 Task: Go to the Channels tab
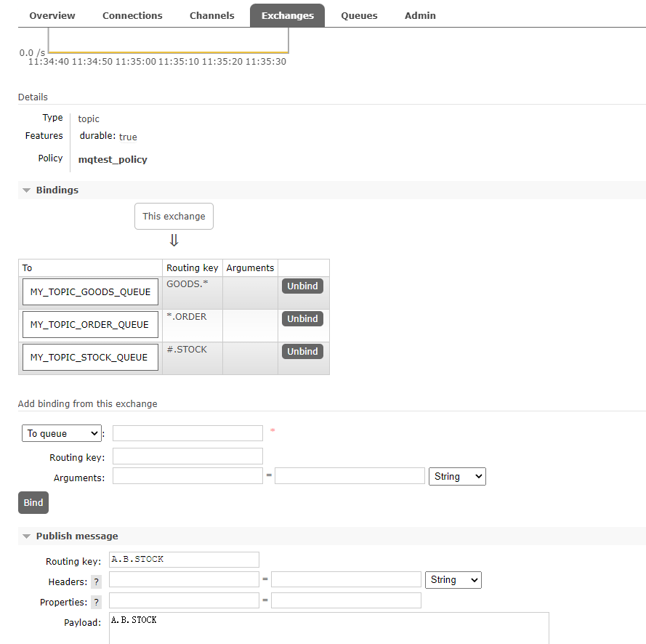coord(211,16)
